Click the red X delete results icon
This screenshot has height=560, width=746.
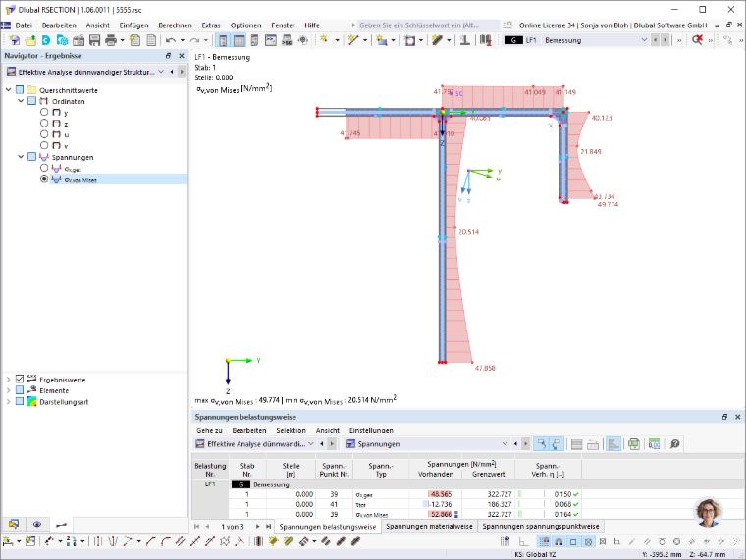697,40
